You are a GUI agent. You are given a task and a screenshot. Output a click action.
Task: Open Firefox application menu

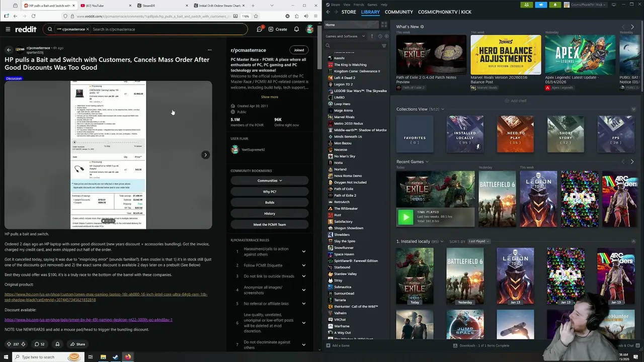[315, 16]
